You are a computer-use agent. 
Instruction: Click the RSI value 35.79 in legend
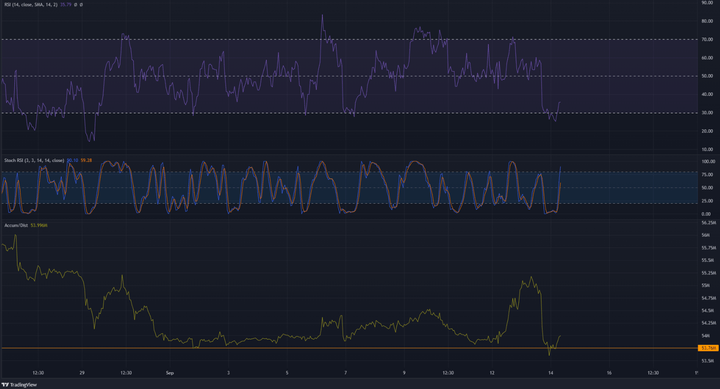coord(66,5)
